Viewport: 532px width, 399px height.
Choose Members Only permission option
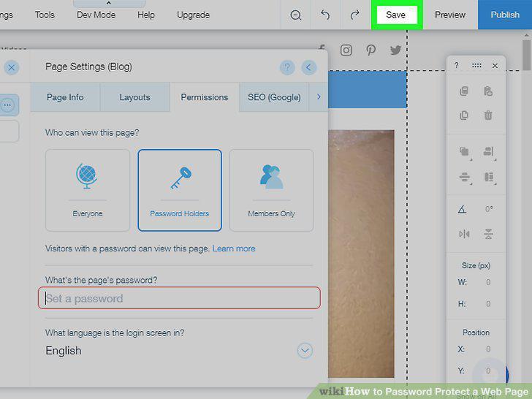(271, 190)
